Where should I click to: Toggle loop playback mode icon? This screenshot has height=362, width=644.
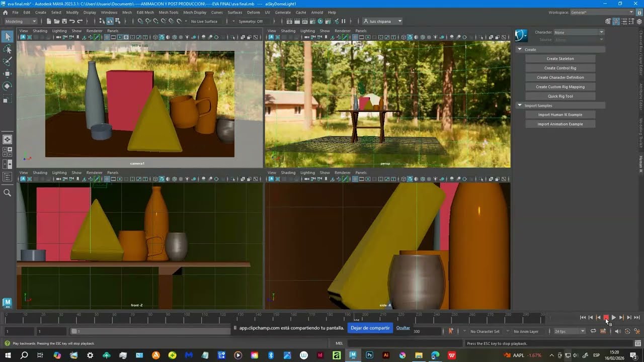pyautogui.click(x=593, y=331)
